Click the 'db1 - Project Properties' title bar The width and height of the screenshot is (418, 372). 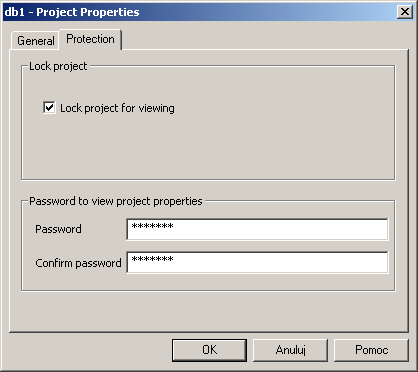(x=72, y=12)
